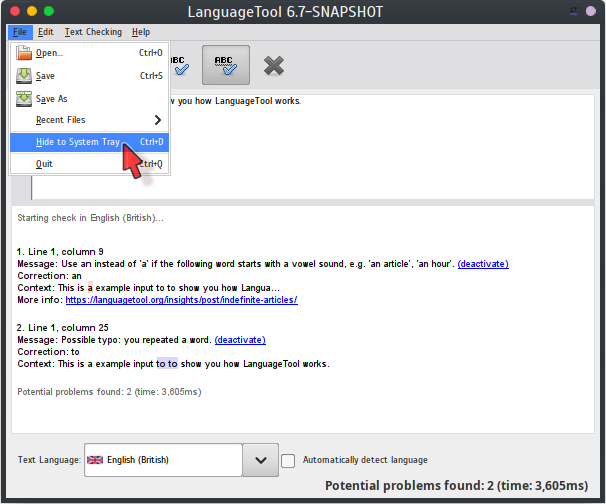Select the Save menu entry
The height and width of the screenshot is (504, 606).
coord(90,76)
